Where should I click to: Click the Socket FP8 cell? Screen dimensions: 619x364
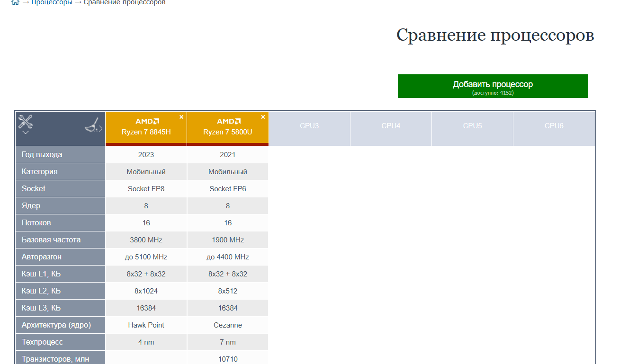click(146, 189)
